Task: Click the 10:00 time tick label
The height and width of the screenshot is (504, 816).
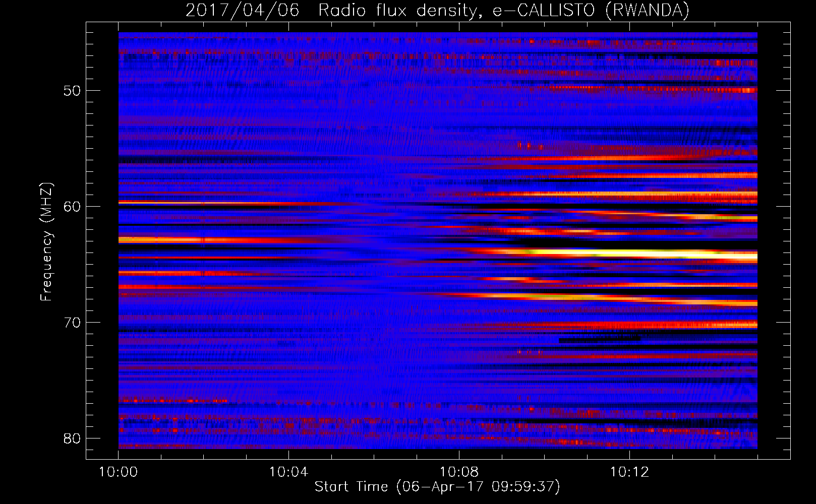Action: (118, 472)
